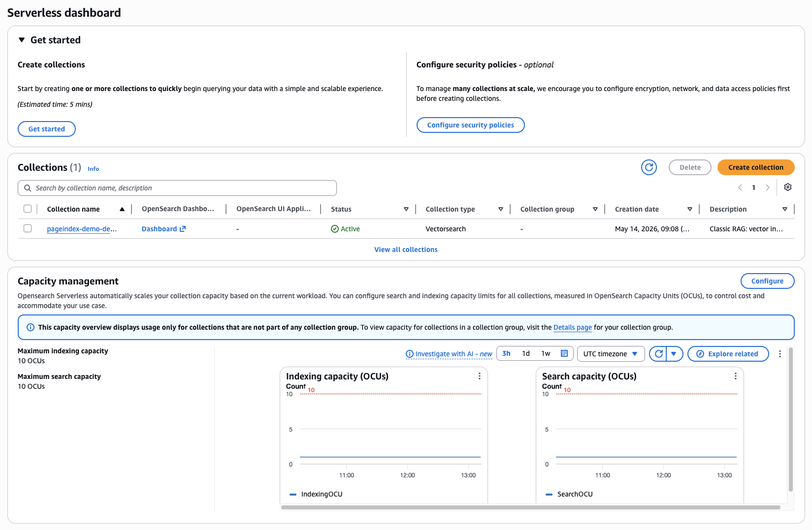Open the Details page link
812x530 pixels.
pyautogui.click(x=573, y=327)
